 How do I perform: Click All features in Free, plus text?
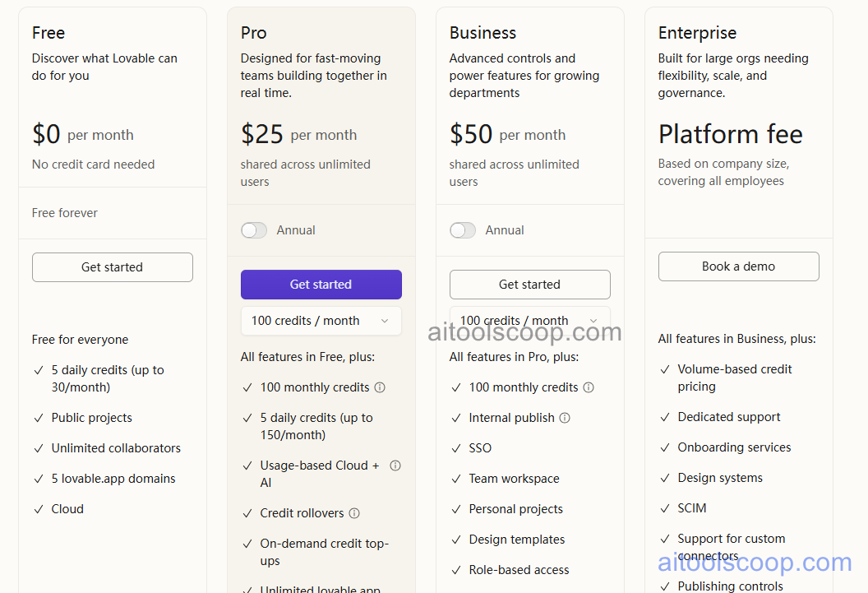(x=307, y=357)
